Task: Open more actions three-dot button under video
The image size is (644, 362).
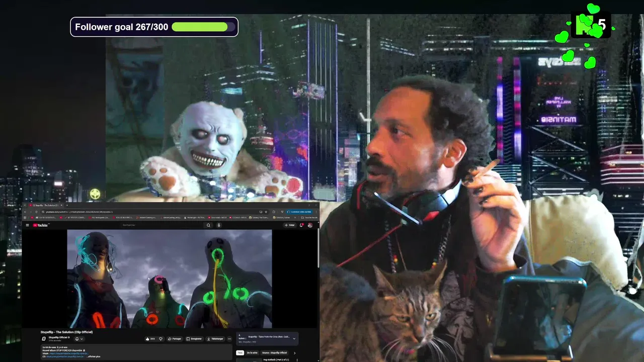Action: coord(229,339)
